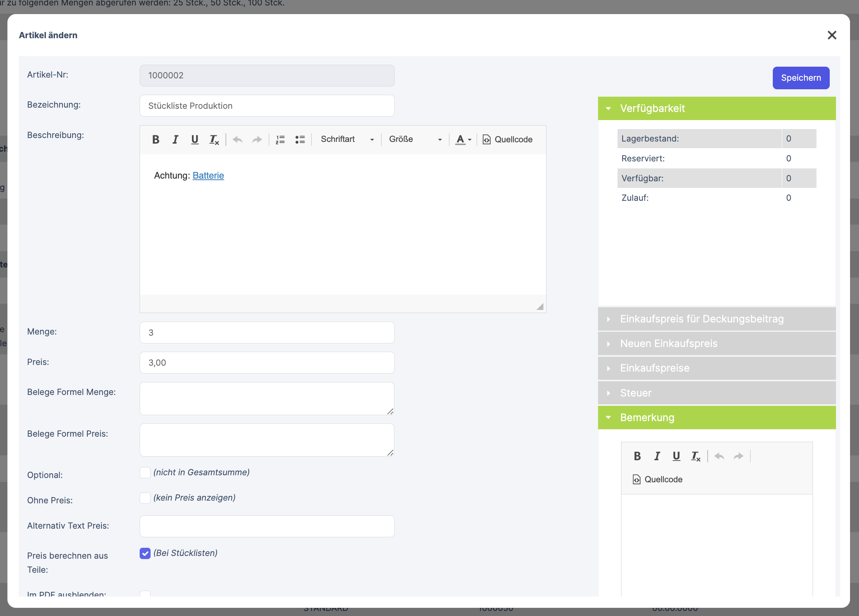Viewport: 859px width, 616px height.
Task: Click the Speichern button
Action: point(801,78)
